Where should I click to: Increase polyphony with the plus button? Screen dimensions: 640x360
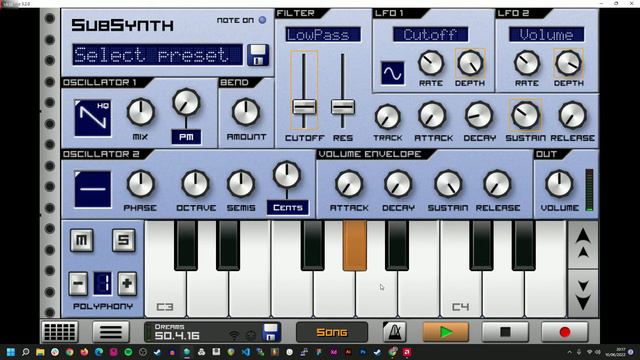(x=127, y=283)
